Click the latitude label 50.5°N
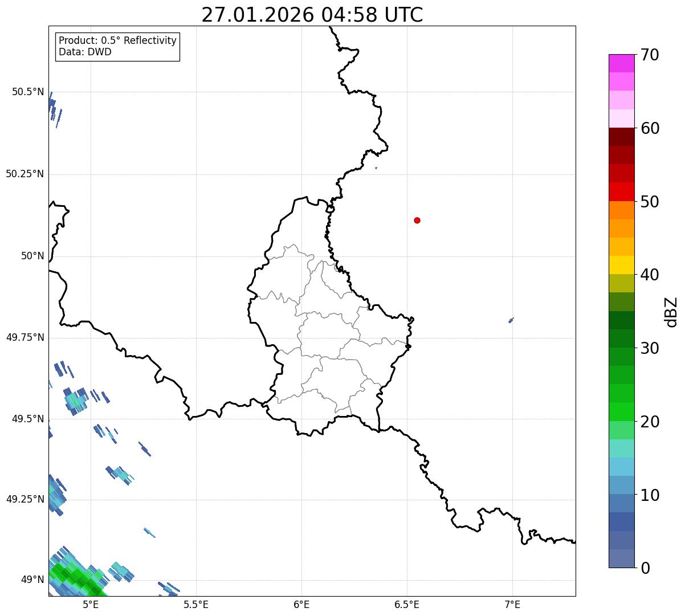The image size is (685, 616). pyautogui.click(x=28, y=92)
